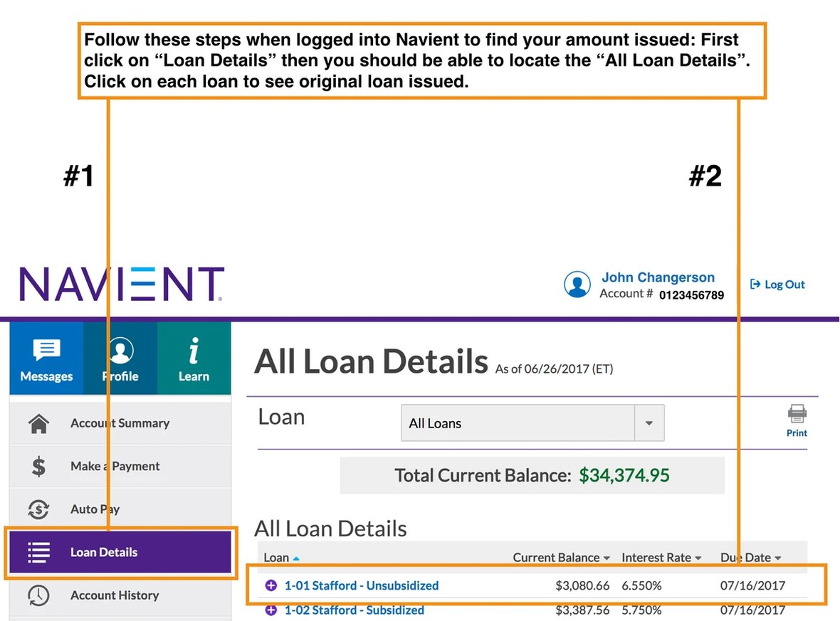Select the Auto Pay circular arrows icon
Image resolution: width=840 pixels, height=621 pixels.
click(x=38, y=509)
